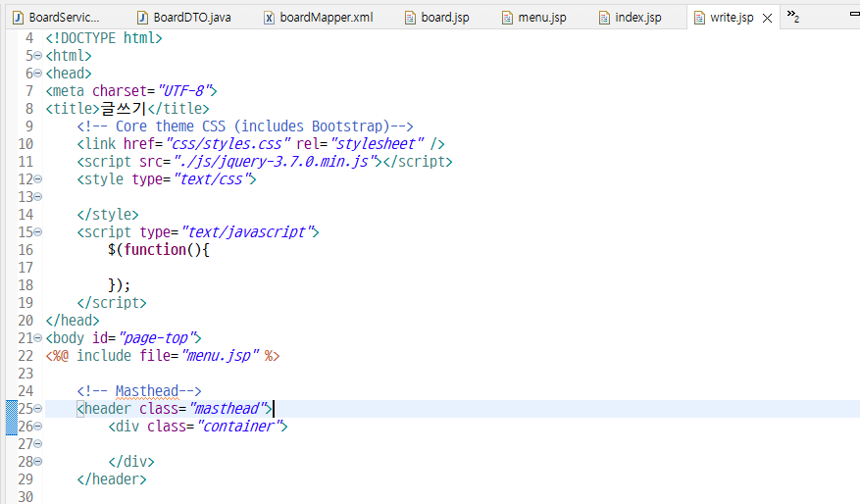The height and width of the screenshot is (504, 860).
Task: Collapse the header element at line 25
Action: coord(38,409)
